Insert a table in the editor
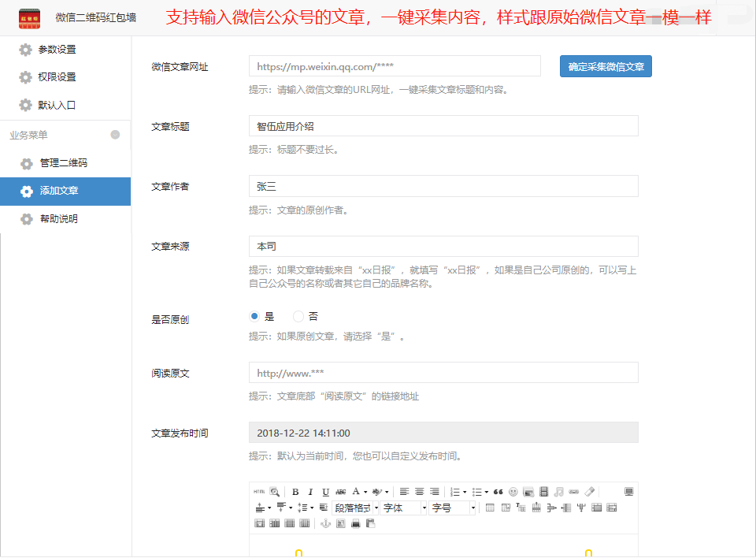 [x=490, y=508]
